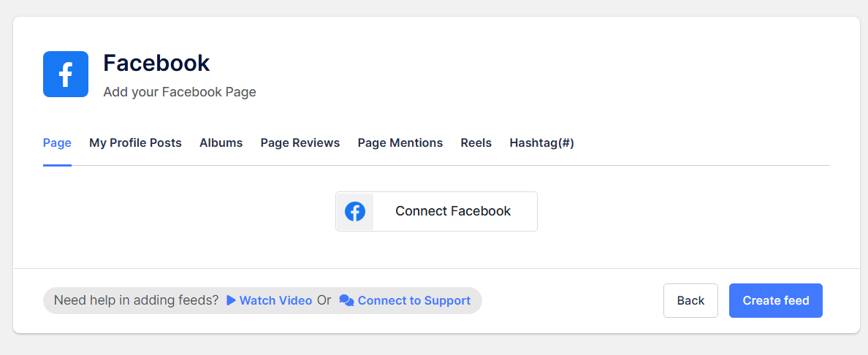Click the Connect Facebook button

pyautogui.click(x=436, y=212)
